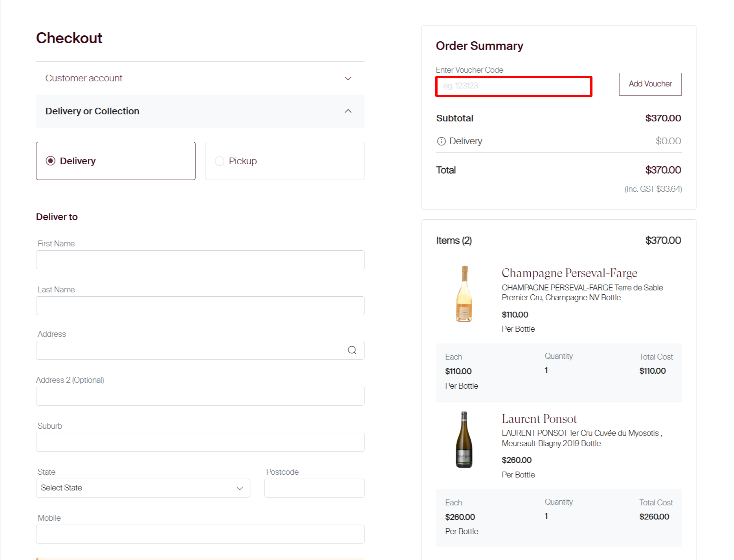Collapse the Delivery or Collection section
Viewport: 734px width, 560px height.
[348, 111]
